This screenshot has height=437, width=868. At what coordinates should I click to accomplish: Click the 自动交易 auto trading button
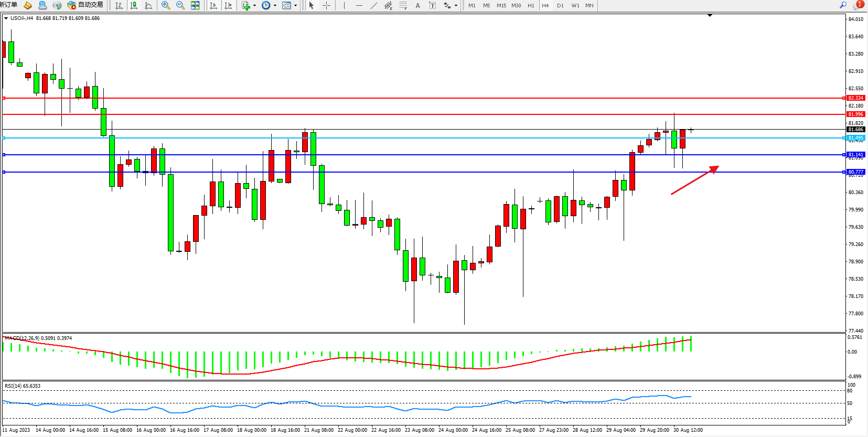pyautogui.click(x=85, y=5)
